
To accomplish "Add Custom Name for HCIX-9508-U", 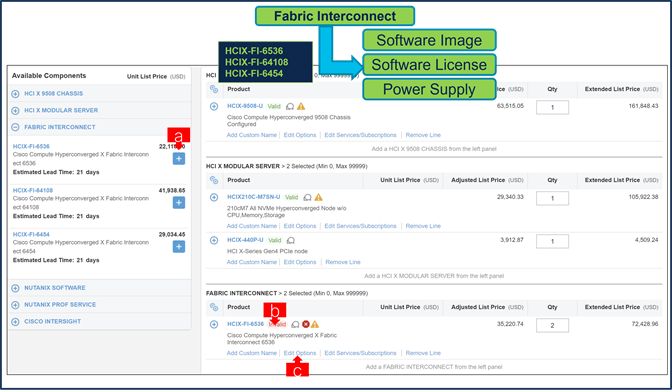I will [252, 135].
